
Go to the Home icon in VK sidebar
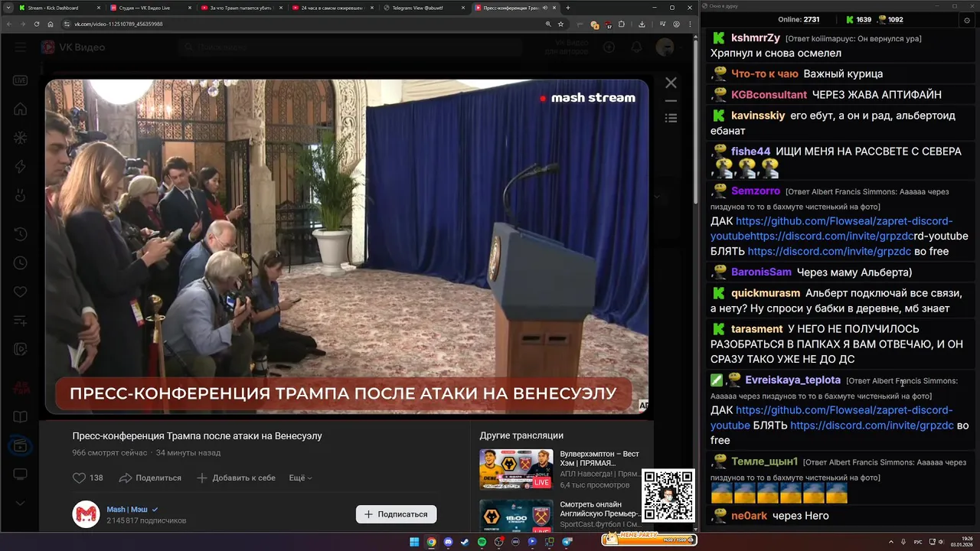pos(21,109)
